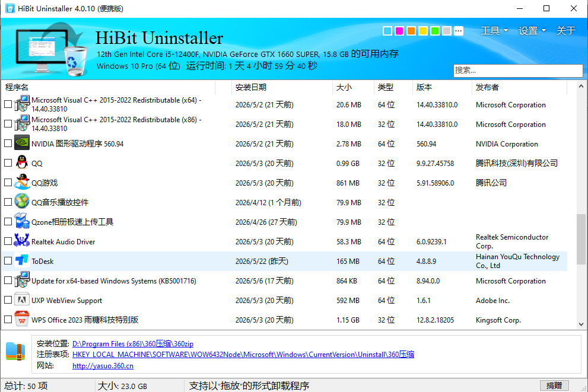Click the 360压缩 archive icon in details panel
This screenshot has width=588, height=392.
tap(16, 352)
